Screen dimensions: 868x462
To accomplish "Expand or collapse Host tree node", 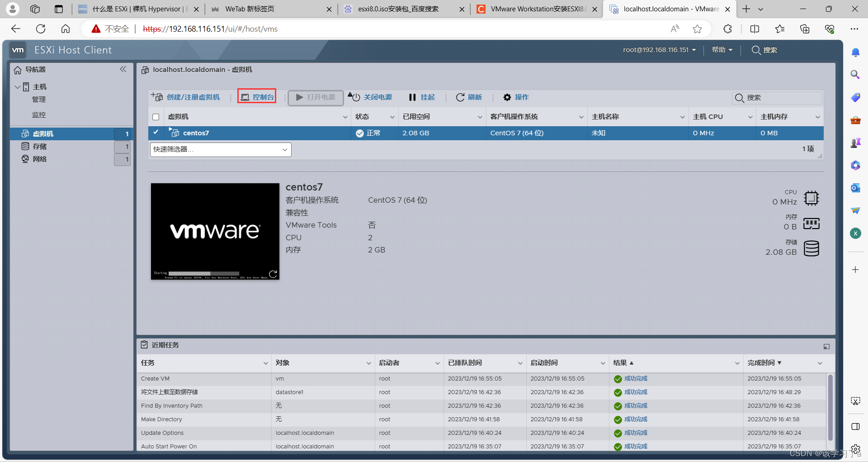I will point(17,87).
